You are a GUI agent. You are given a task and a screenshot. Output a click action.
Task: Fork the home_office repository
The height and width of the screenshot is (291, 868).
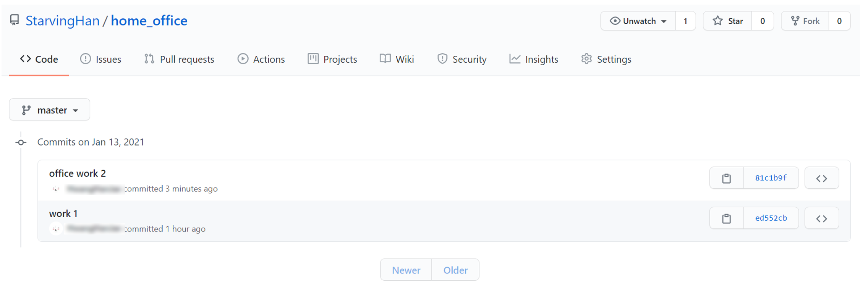805,21
